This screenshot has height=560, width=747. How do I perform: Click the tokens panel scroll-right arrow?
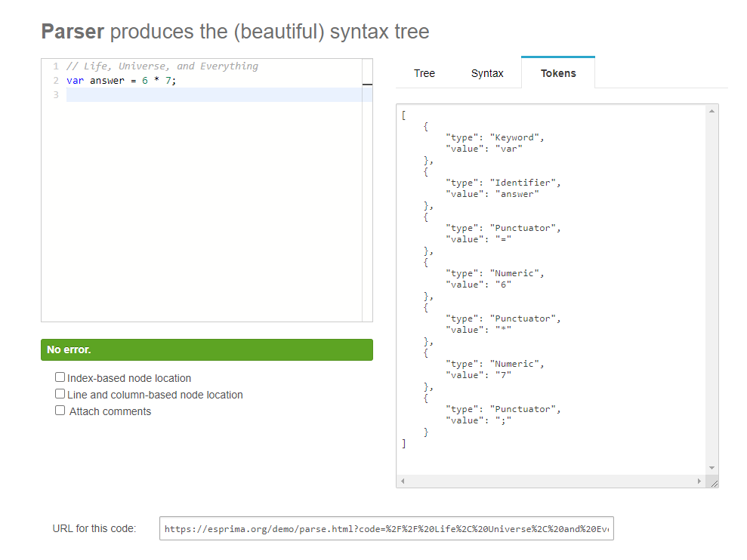699,482
